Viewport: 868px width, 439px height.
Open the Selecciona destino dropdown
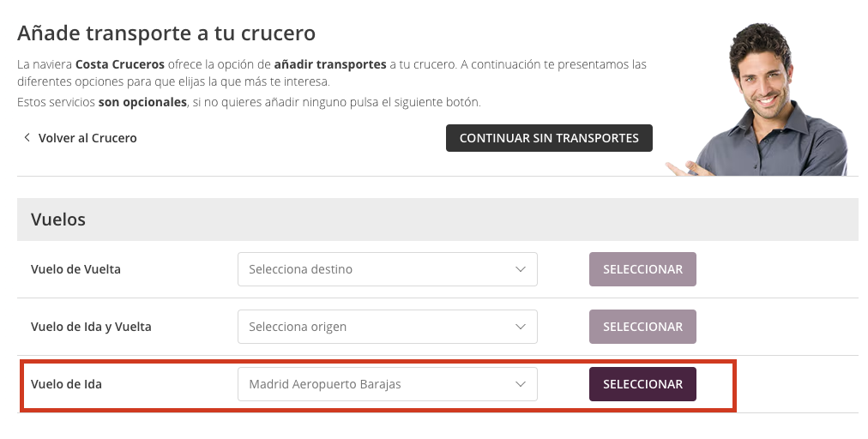[388, 269]
